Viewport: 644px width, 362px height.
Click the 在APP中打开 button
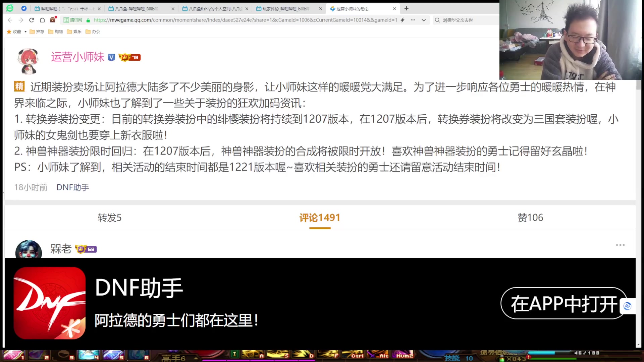[564, 303]
